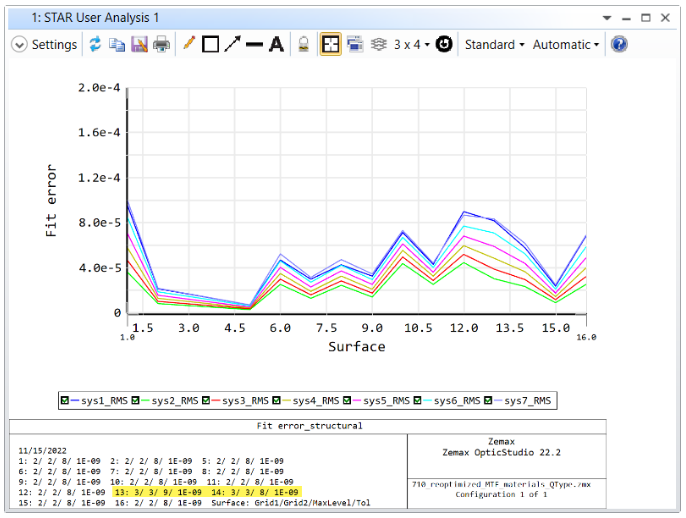This screenshot has height=518, width=686.
Task: Select the rectangle drawing tool
Action: pos(210,44)
